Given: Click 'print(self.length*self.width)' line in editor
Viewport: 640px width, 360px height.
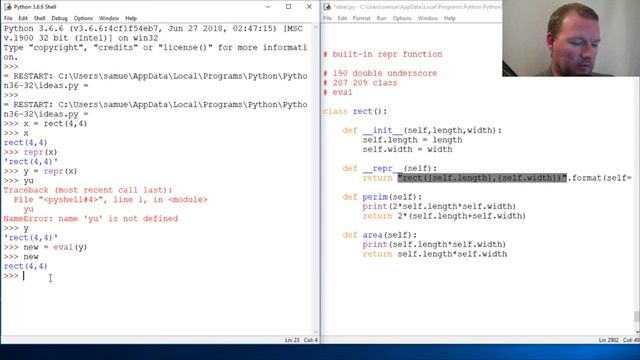Looking at the screenshot, I should (x=434, y=244).
